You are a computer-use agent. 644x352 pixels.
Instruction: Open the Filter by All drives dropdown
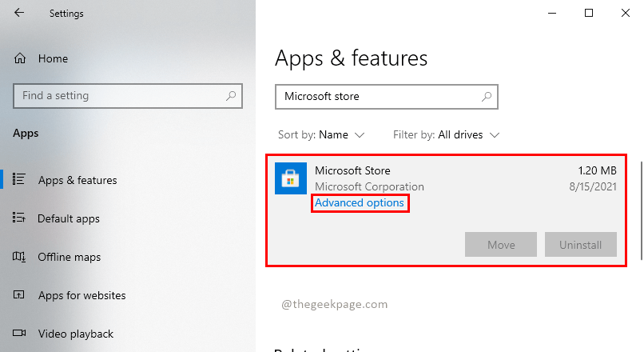click(x=447, y=134)
